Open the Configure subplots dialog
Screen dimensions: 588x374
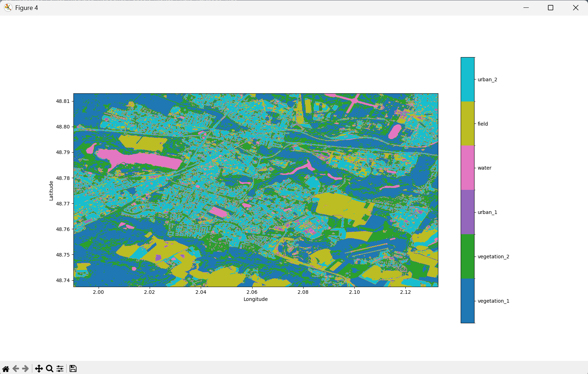click(60, 369)
